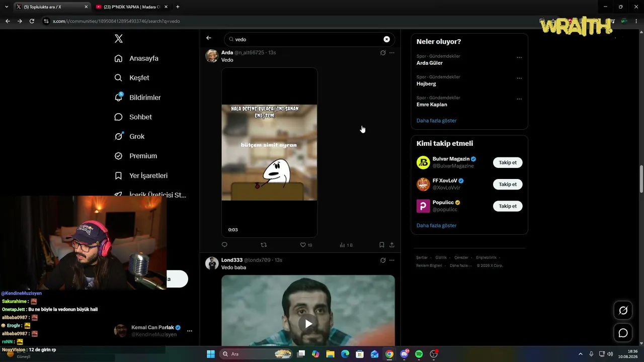The width and height of the screenshot is (644, 362).
Task: Open the Windows Start menu
Action: coord(211,354)
